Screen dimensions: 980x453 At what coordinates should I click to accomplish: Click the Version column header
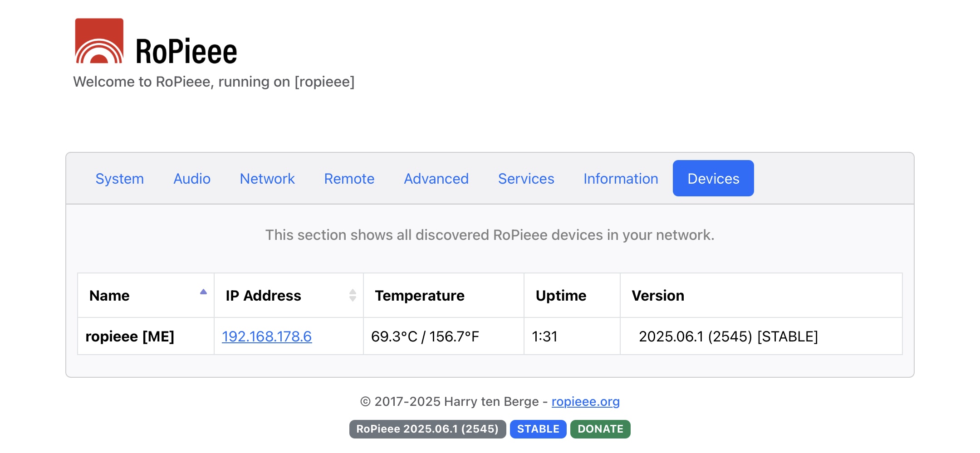[x=761, y=295]
